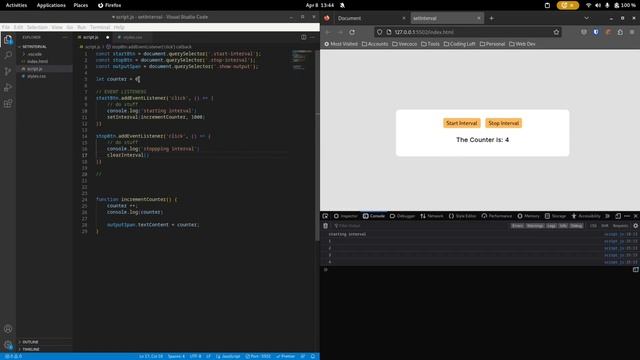The width and height of the screenshot is (640, 360).
Task: Click the JavaScript language mode in status bar
Action: 228,356
